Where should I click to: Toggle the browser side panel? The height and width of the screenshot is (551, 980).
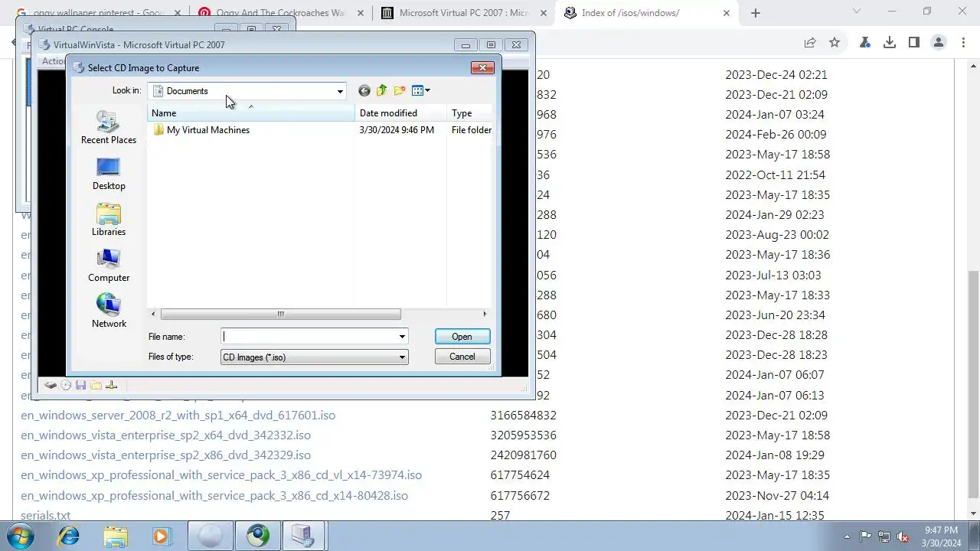coord(914,43)
